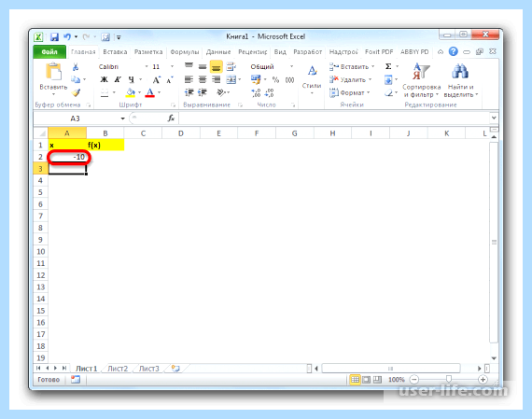Toggle bold (Ж) formatting
The width and height of the screenshot is (532, 419).
click(105, 79)
